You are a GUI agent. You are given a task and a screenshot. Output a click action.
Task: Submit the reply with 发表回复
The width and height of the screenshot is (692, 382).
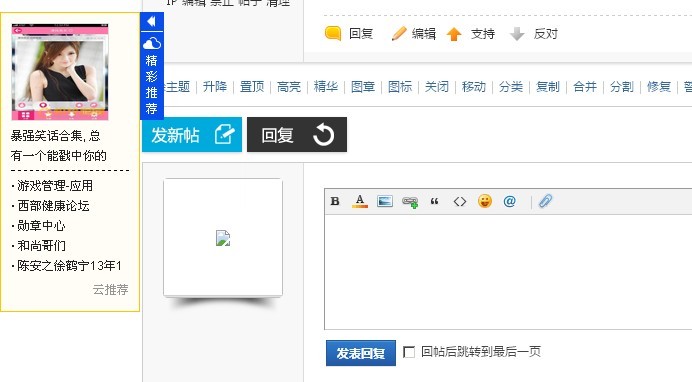(x=361, y=353)
